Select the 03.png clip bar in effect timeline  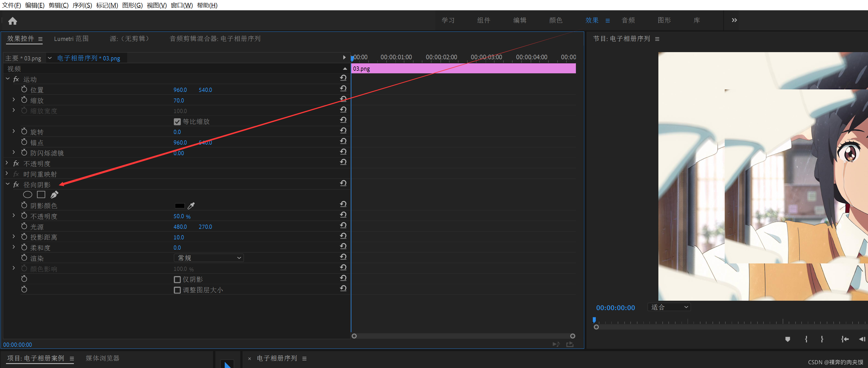click(463, 68)
